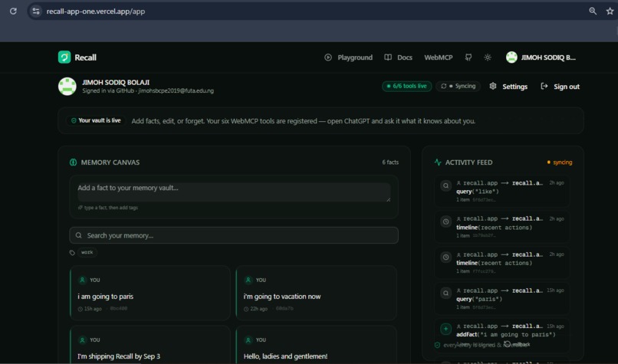Open the addFact("i am going to paris") entry
This screenshot has height=364, width=618.
[x=501, y=334]
